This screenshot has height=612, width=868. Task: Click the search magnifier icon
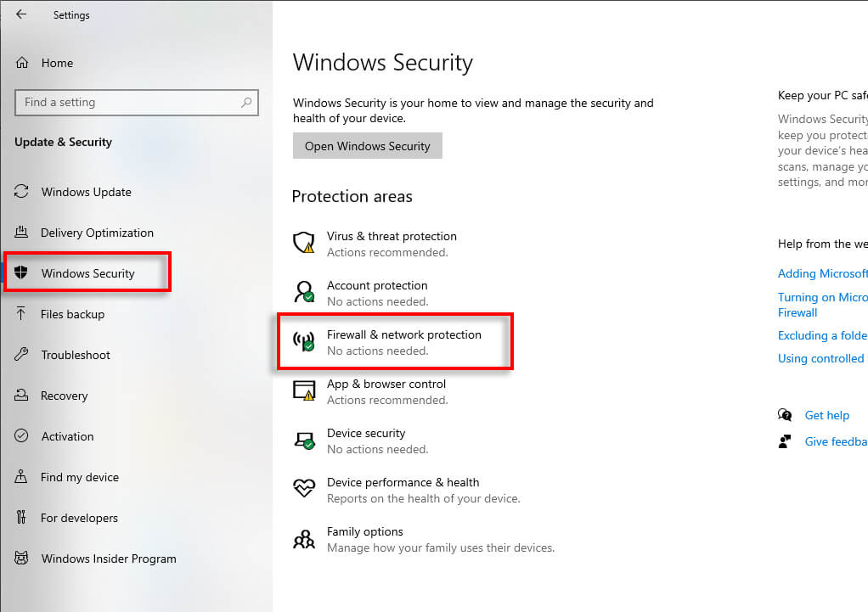tap(246, 103)
